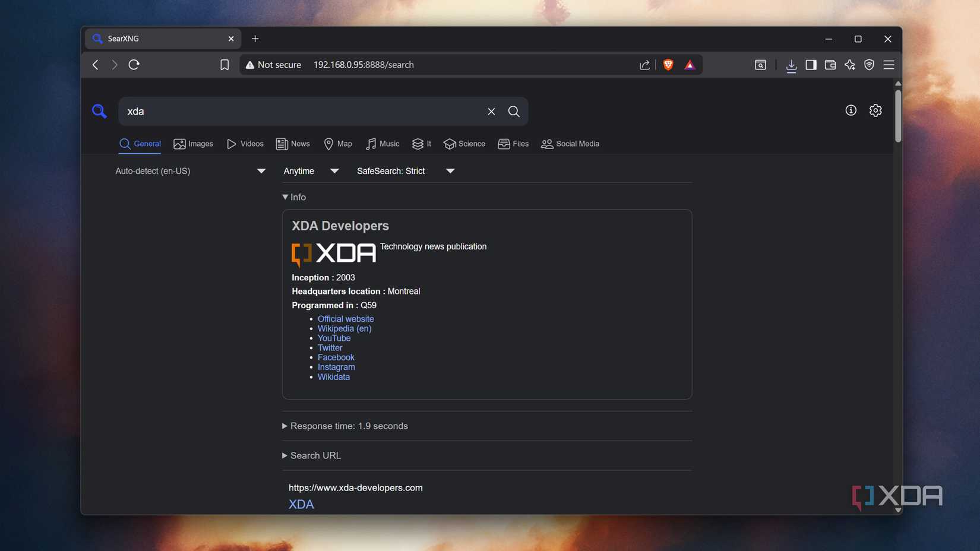Viewport: 980px width, 551px height.
Task: Clear the search query with the X icon
Action: coord(491,111)
